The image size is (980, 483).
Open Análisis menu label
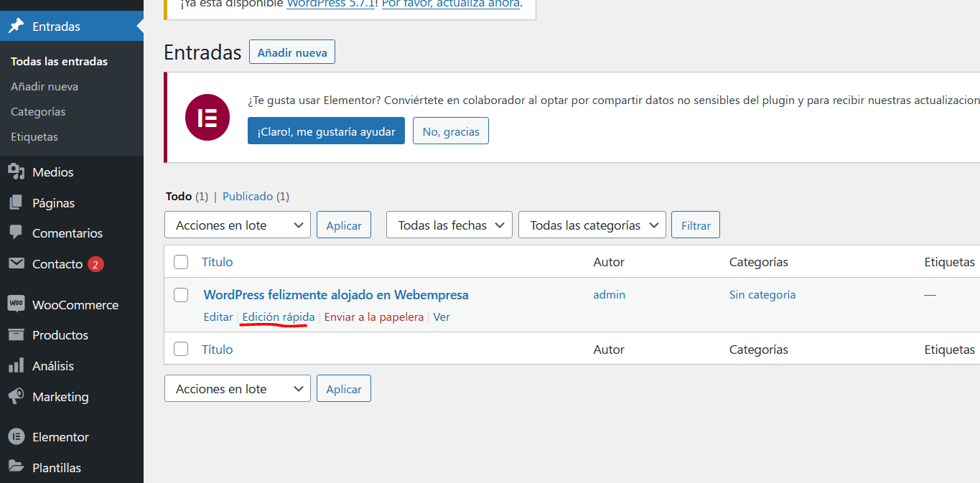53,366
